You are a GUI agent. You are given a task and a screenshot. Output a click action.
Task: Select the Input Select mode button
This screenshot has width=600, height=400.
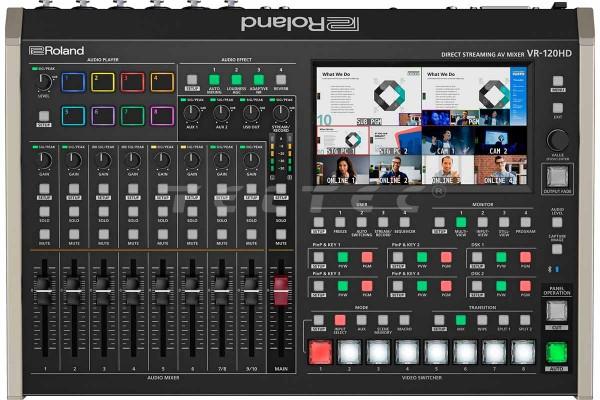340,320
